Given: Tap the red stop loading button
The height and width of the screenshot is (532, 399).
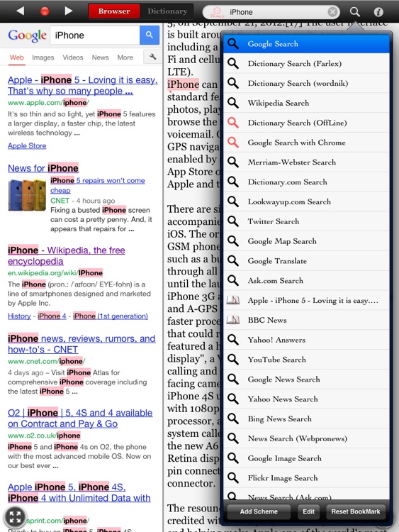Looking at the screenshot, I should [45, 11].
